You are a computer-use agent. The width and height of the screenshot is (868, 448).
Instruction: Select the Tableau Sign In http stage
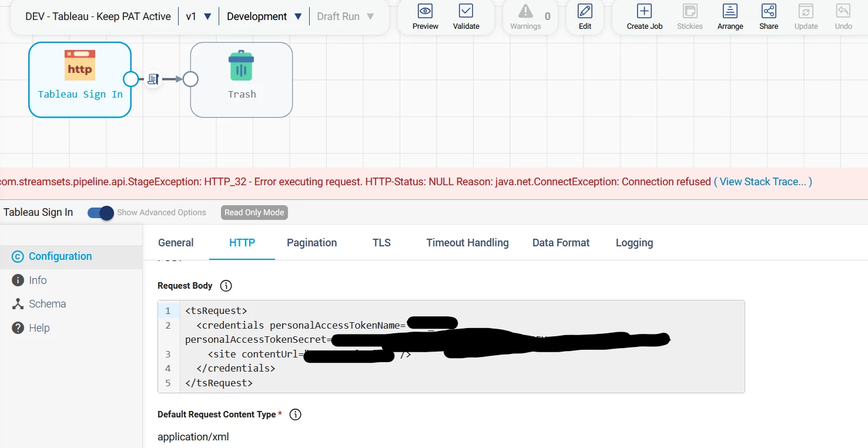point(80,80)
